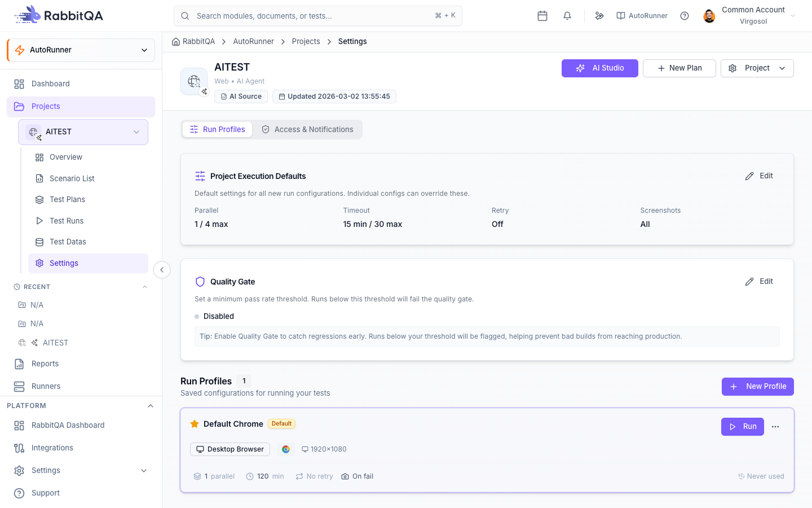
Task: Open the Project dropdown button
Action: 757,68
